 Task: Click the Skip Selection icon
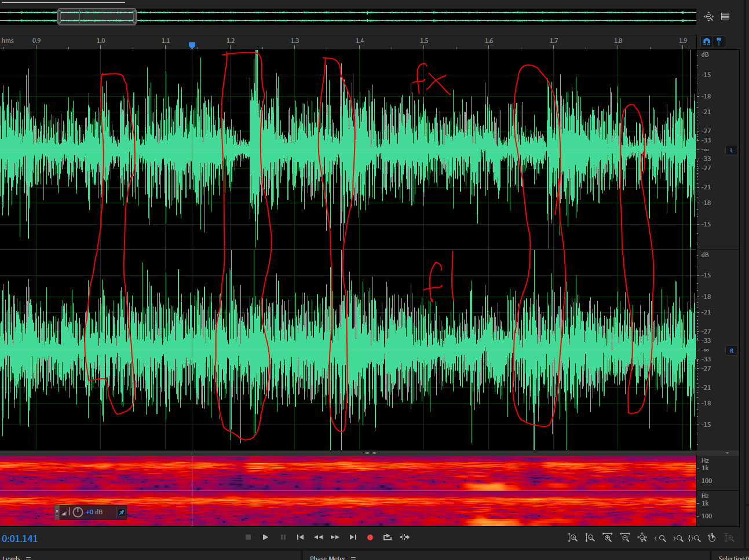coord(405,537)
